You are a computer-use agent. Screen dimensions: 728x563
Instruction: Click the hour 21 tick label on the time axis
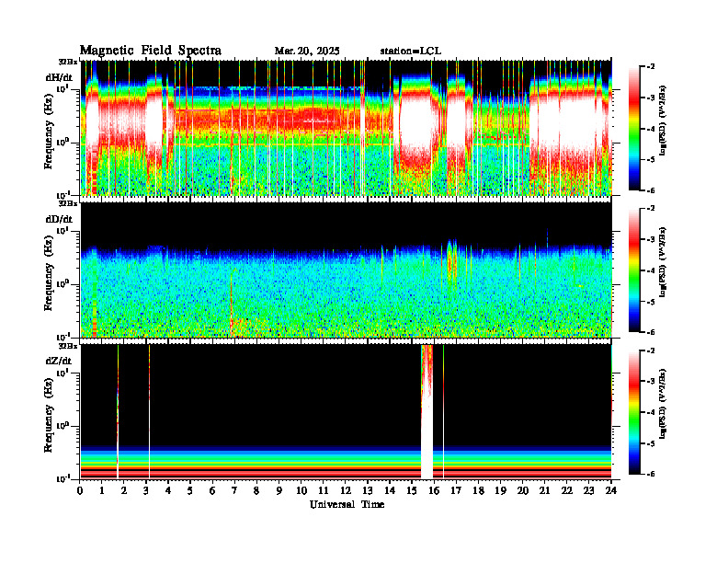(544, 491)
